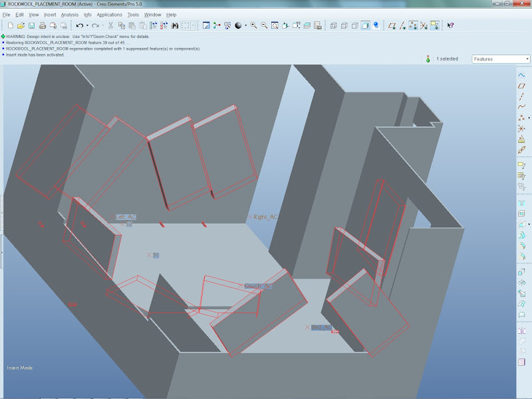The height and width of the screenshot is (399, 532).
Task: Click the Zoom Out magnifier icon
Action: tap(264, 25)
